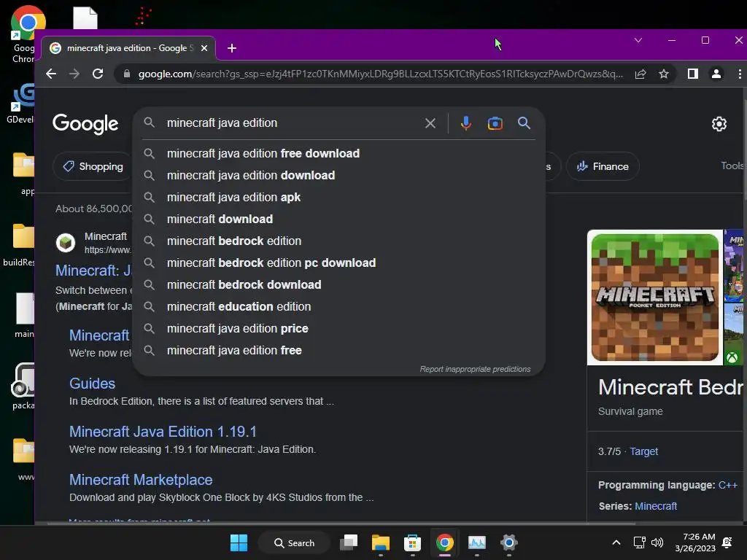Viewport: 747px width, 560px height.
Task: Open the Chrome profile avatar
Action: tap(716, 74)
